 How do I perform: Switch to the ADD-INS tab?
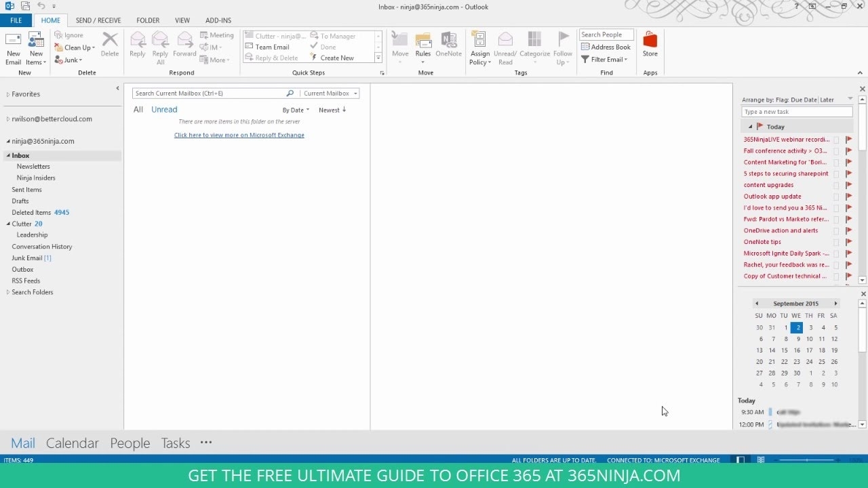[218, 20]
